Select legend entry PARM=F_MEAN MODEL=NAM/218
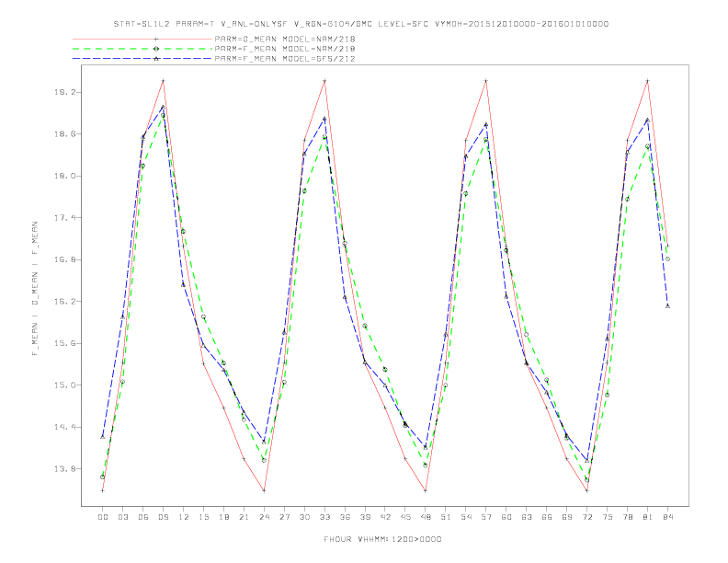 pos(285,49)
